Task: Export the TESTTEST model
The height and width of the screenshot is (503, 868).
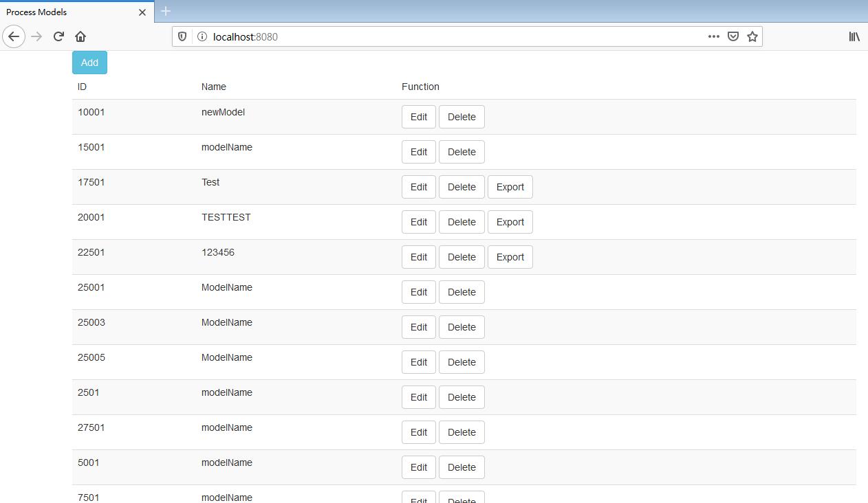Action: click(x=510, y=222)
